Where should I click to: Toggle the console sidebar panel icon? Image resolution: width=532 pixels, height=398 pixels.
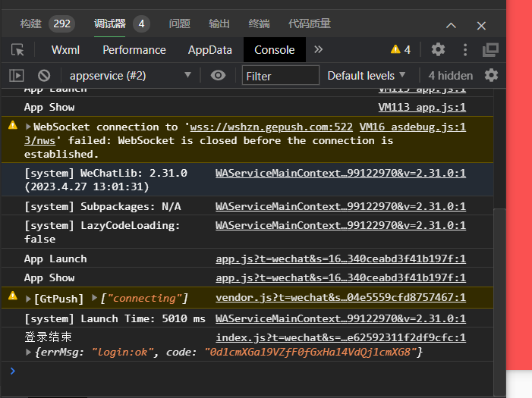point(17,75)
